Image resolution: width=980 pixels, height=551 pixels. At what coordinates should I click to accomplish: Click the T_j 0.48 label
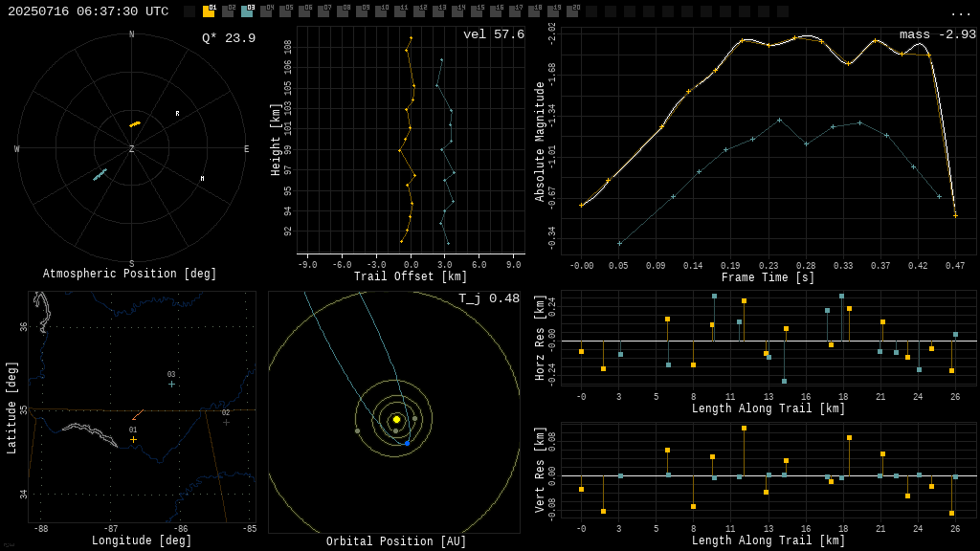click(488, 298)
